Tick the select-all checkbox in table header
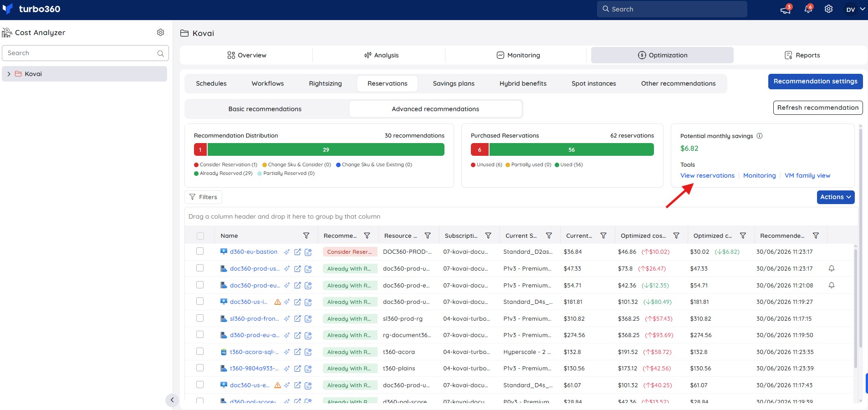This screenshot has height=410, width=868. point(200,236)
